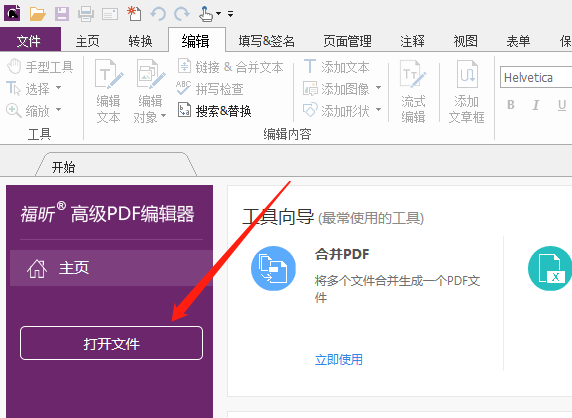Toggle bold B formatting
This screenshot has width=572, height=418.
click(511, 105)
